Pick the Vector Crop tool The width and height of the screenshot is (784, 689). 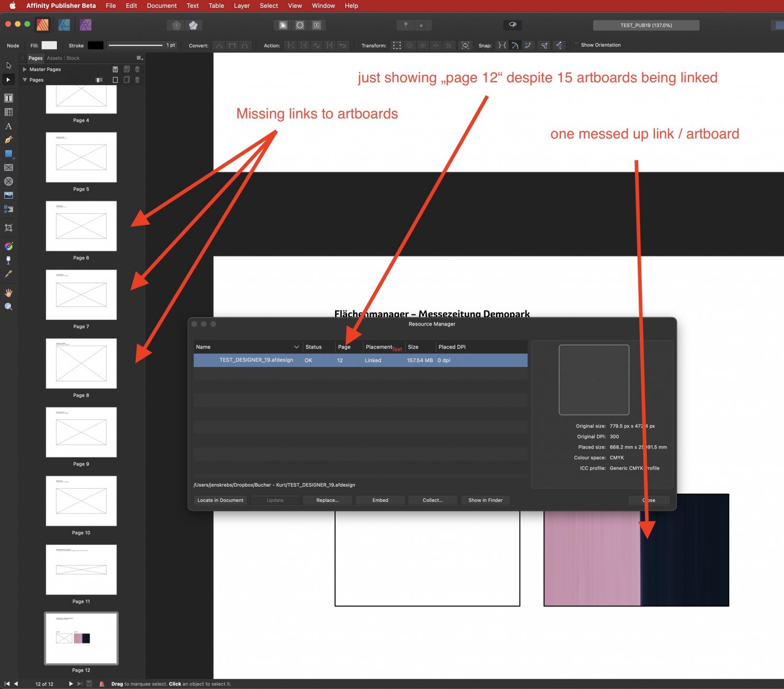pyautogui.click(x=8, y=227)
